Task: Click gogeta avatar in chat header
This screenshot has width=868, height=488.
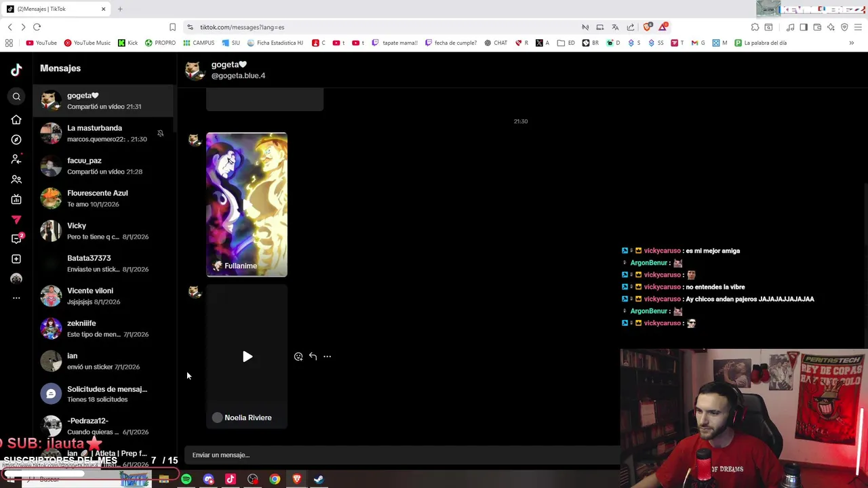Action: 195,70
